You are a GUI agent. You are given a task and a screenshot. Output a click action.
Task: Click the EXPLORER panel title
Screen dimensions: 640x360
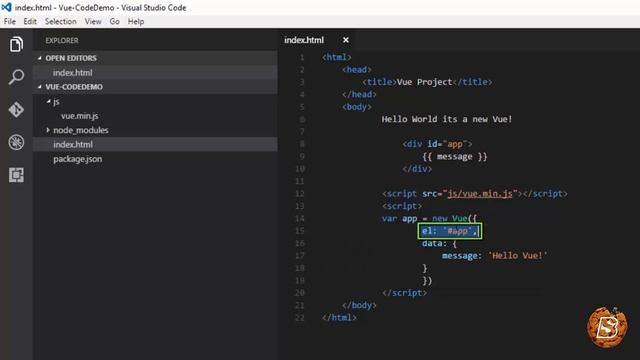pyautogui.click(x=62, y=40)
